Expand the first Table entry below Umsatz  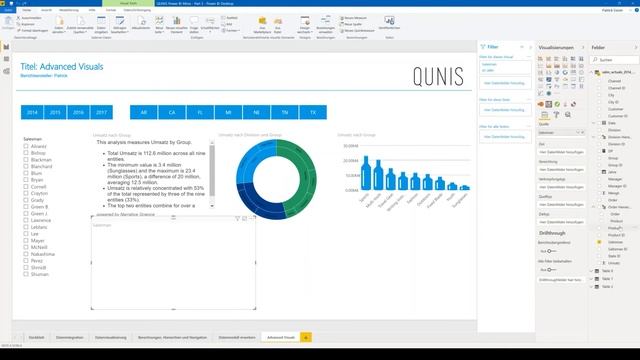pyautogui.click(x=592, y=271)
